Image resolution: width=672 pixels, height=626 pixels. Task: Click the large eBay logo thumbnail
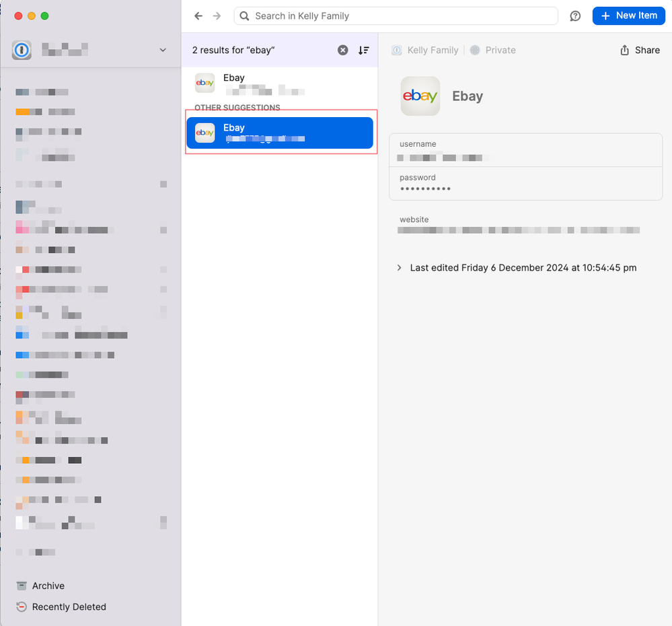coord(420,96)
